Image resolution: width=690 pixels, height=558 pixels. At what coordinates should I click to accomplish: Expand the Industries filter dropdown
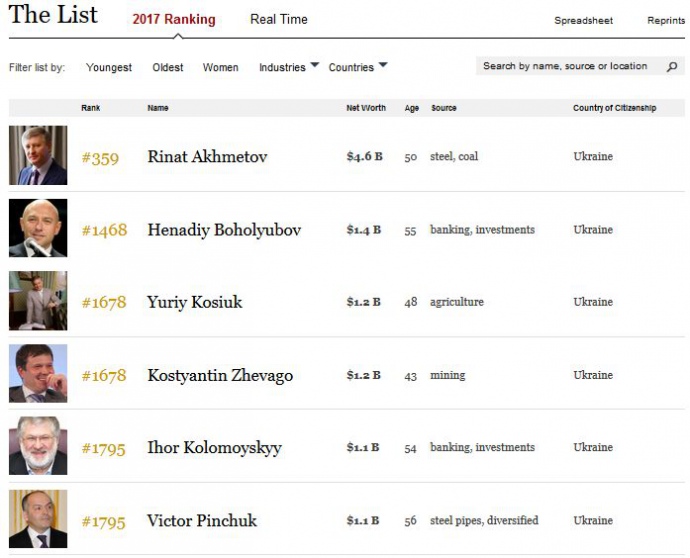289,67
